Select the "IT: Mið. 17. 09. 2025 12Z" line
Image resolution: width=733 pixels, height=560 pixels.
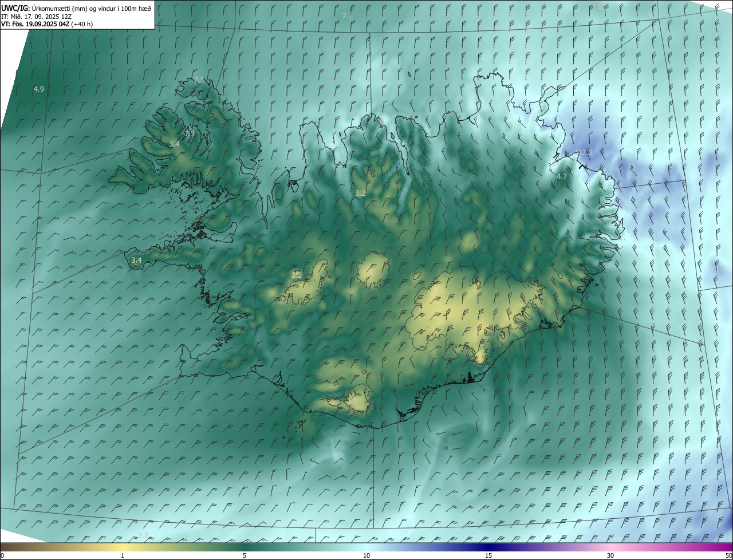tap(37, 16)
